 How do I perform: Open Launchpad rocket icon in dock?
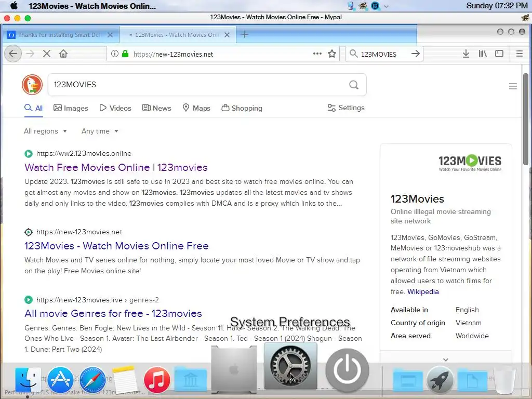pyautogui.click(x=440, y=380)
